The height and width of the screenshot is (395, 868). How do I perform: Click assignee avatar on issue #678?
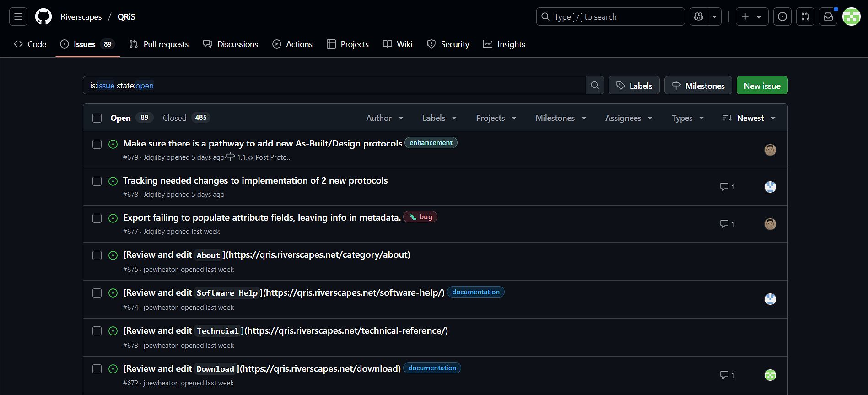coord(771,187)
